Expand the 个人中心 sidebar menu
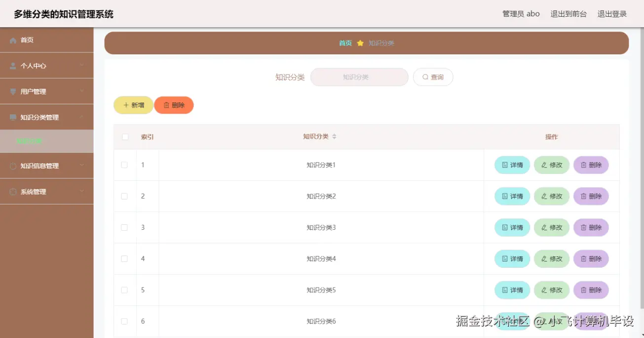 (x=47, y=65)
